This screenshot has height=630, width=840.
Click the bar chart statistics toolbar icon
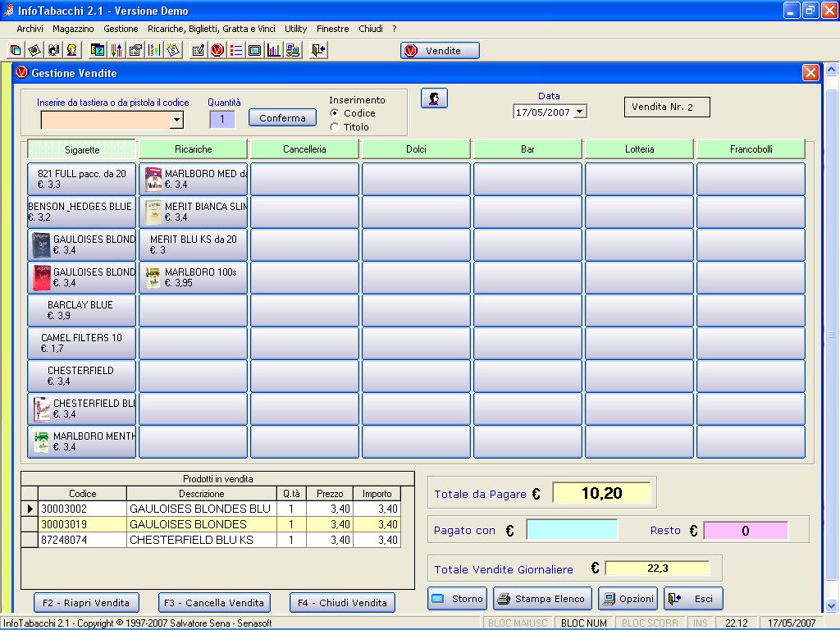tap(274, 50)
